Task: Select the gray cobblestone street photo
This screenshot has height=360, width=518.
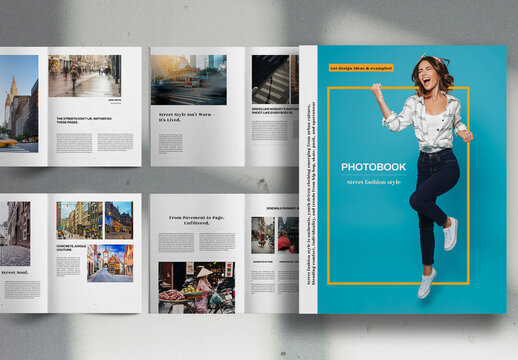Action: click(x=15, y=234)
